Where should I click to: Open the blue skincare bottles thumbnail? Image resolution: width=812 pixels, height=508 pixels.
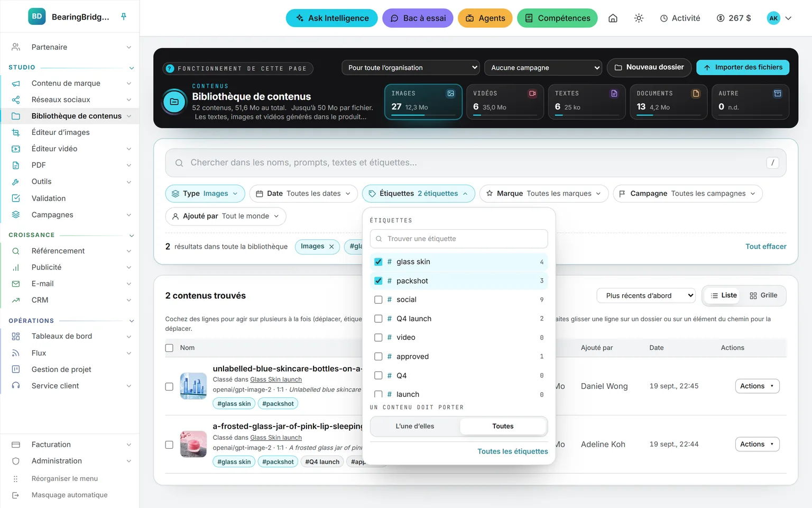[193, 386]
